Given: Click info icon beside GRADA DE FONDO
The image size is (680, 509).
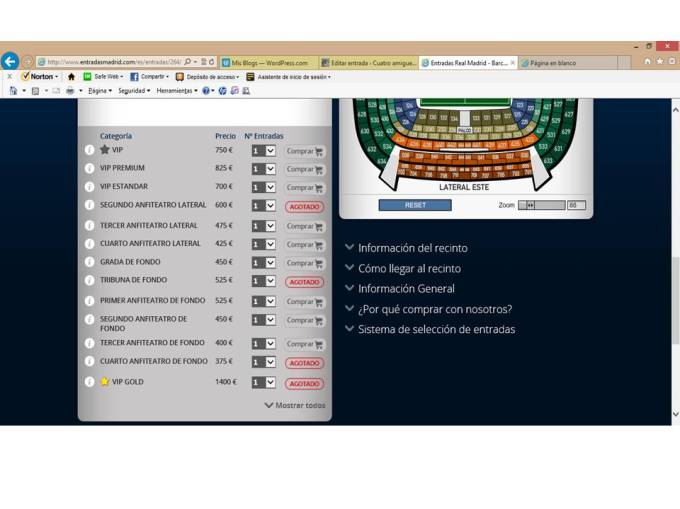Looking at the screenshot, I should [89, 262].
